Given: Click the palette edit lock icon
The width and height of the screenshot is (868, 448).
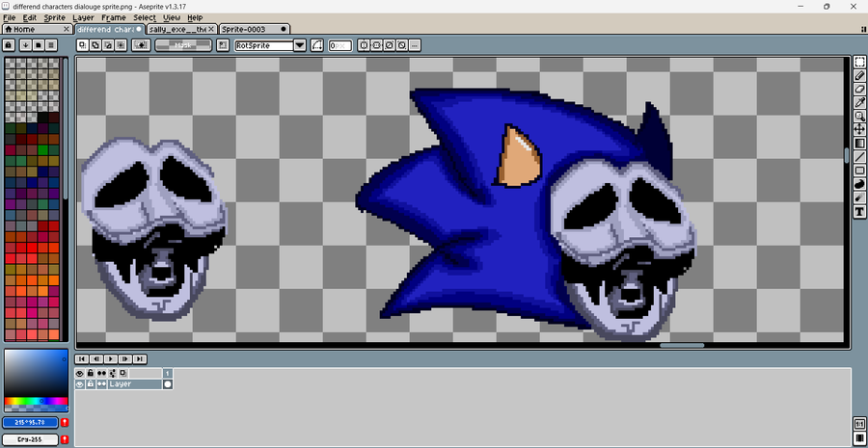Looking at the screenshot, I should (9, 45).
